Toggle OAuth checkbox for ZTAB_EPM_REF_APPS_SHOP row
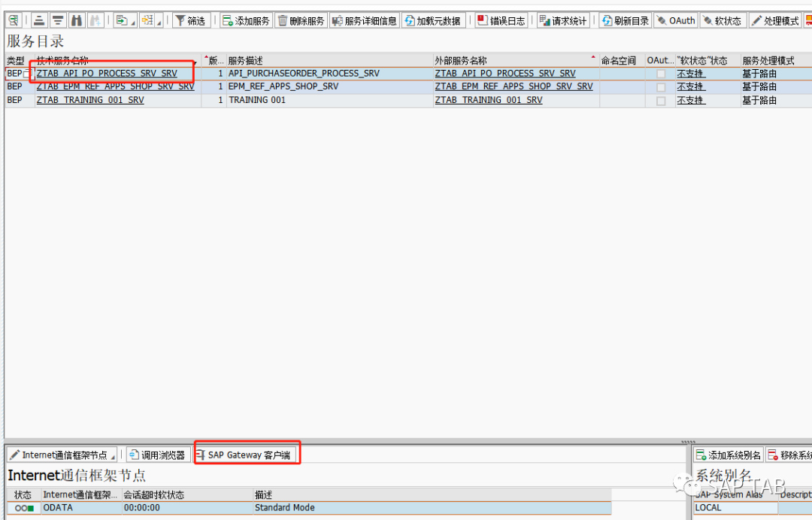 point(661,87)
